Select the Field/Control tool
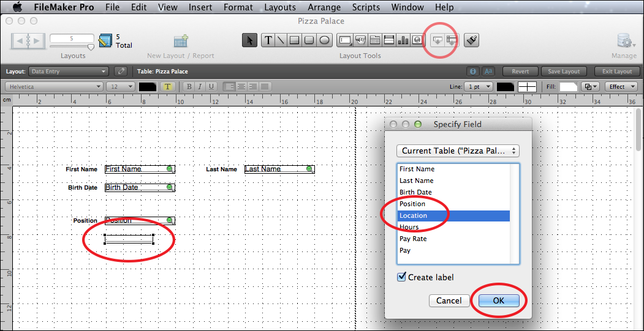The image size is (644, 331). (346, 40)
